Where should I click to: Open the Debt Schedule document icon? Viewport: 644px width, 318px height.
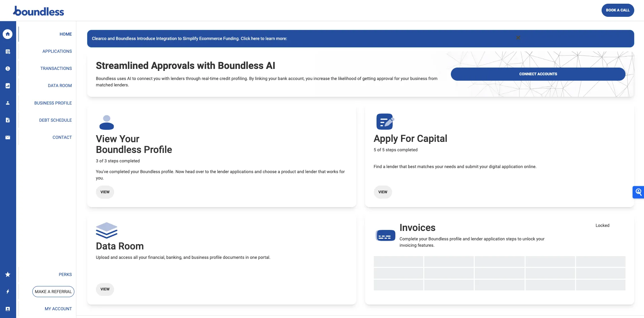8,120
